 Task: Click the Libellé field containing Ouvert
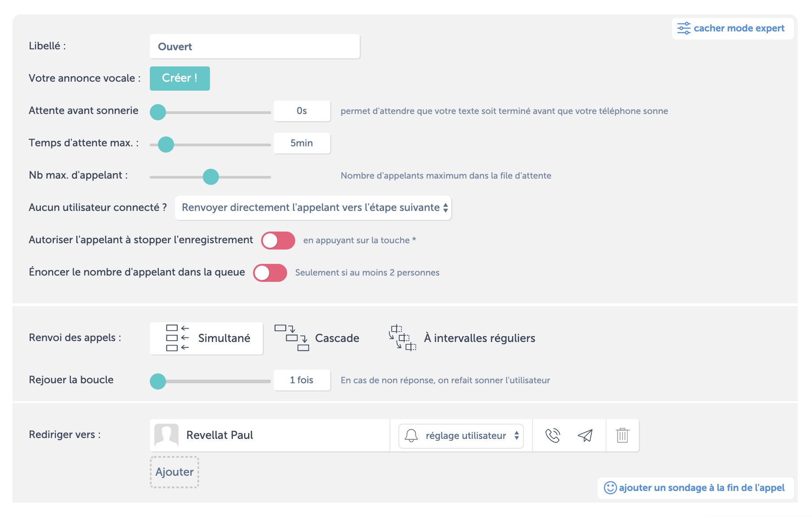(x=255, y=46)
